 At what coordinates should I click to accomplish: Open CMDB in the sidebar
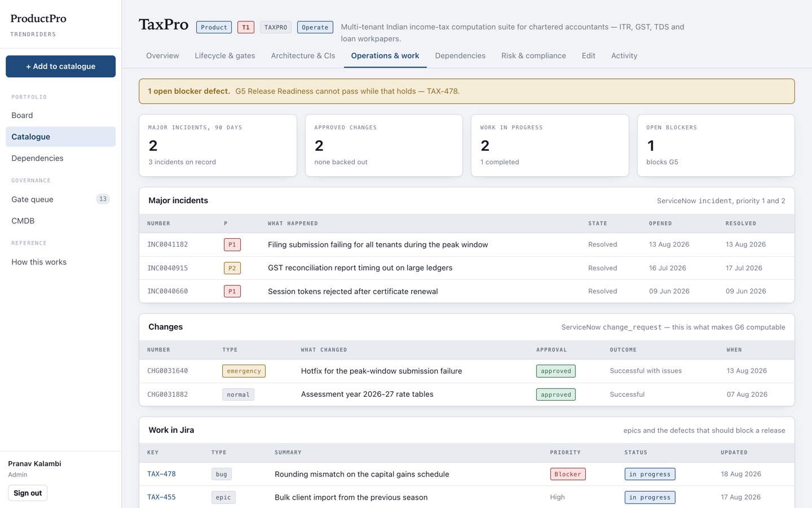tap(60, 221)
